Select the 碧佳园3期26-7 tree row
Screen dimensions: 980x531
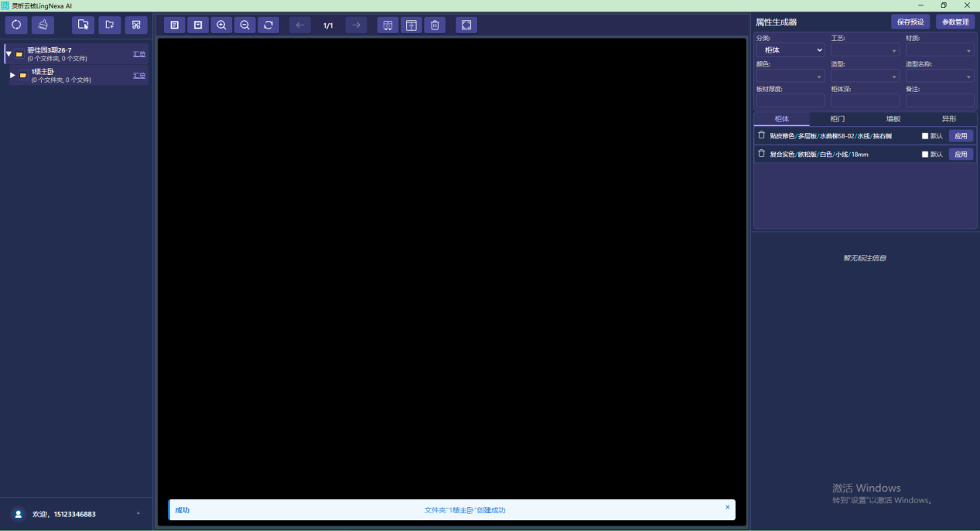click(77, 54)
